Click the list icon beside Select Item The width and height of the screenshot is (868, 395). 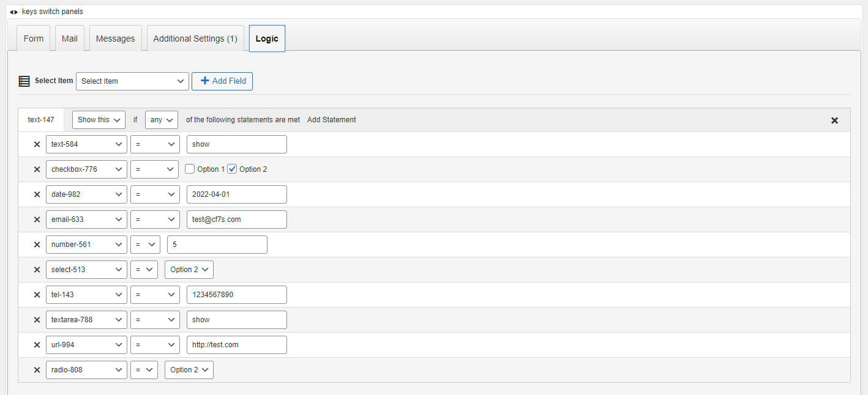[x=24, y=81]
